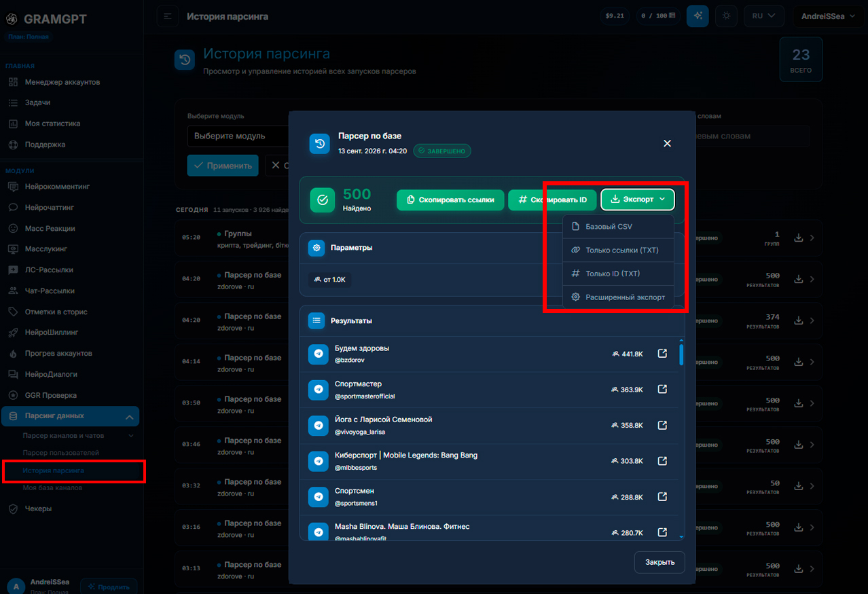Open external link for Йога с Ларисой Семеновой

[x=662, y=426]
